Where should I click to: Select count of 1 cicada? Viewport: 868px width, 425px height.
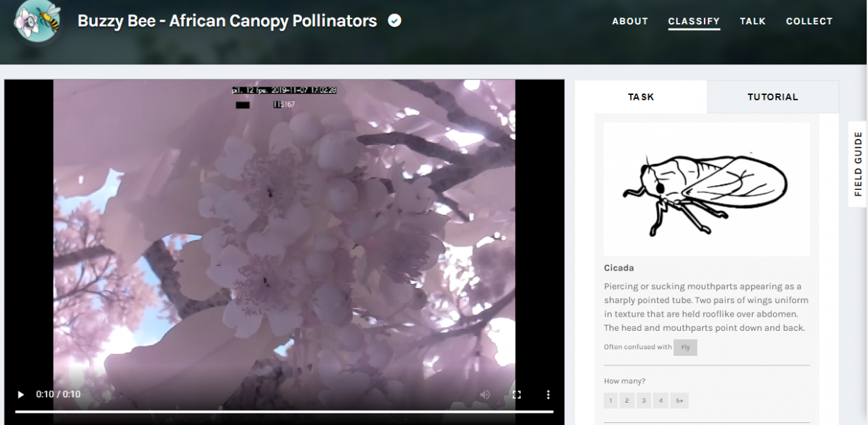click(x=610, y=401)
